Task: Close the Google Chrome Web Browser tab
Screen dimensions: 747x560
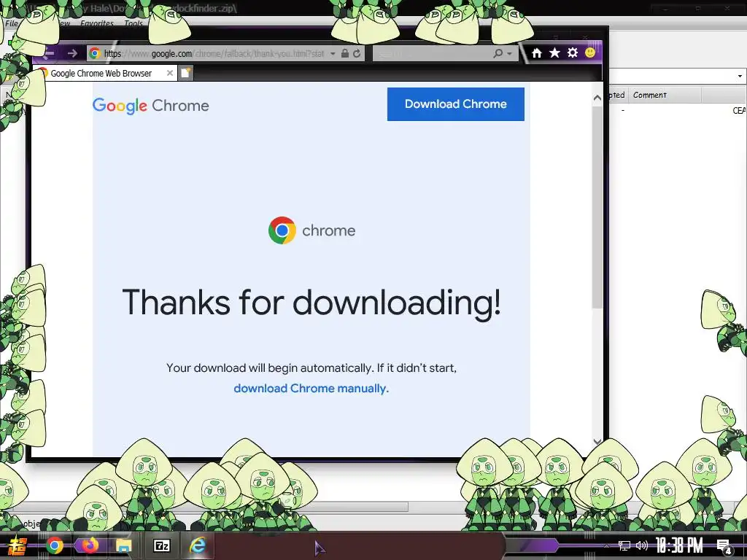Action: tap(169, 73)
